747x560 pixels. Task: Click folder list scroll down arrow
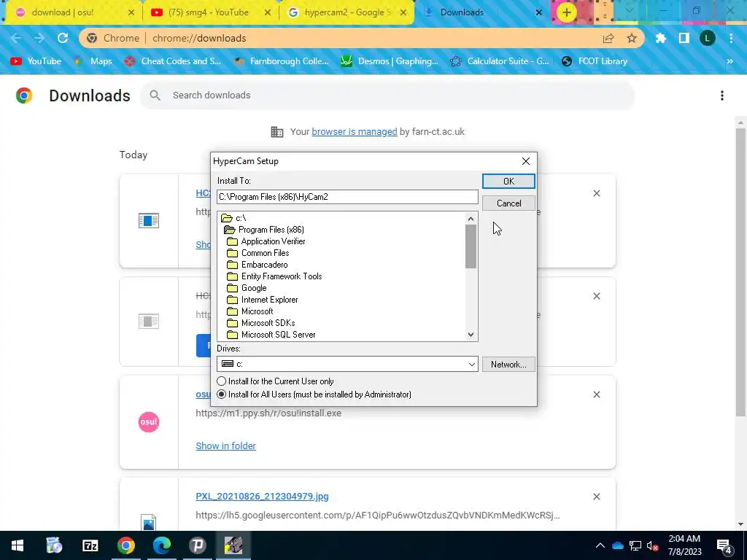click(471, 335)
